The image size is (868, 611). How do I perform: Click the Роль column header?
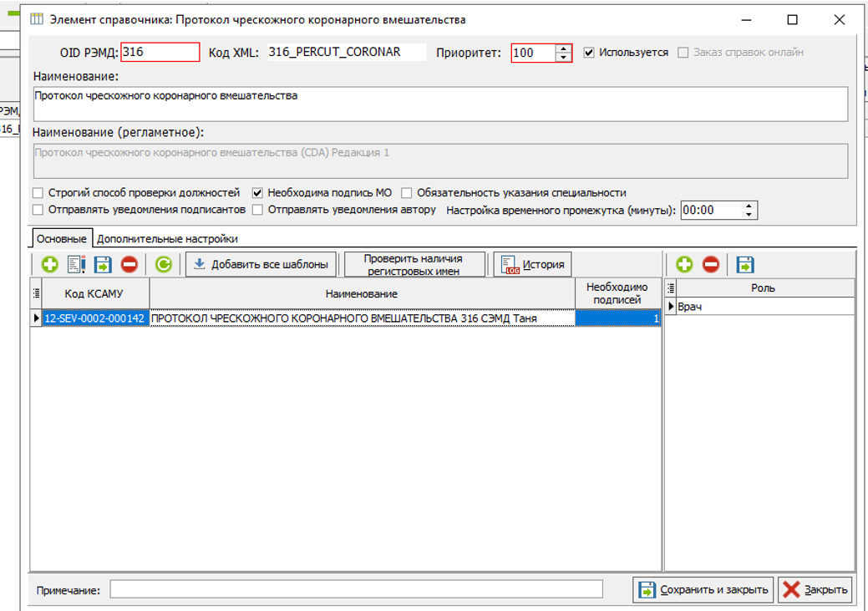(764, 288)
